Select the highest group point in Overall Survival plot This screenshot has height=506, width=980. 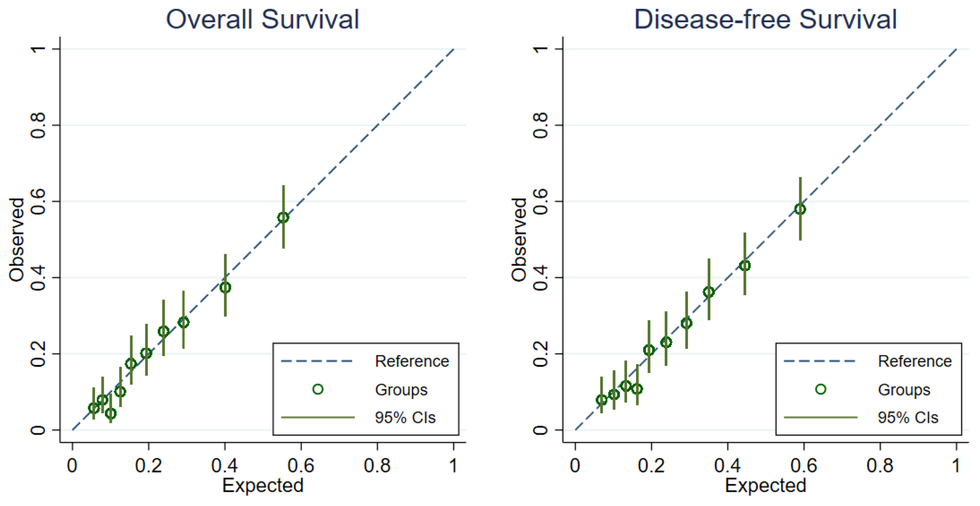[x=283, y=217]
